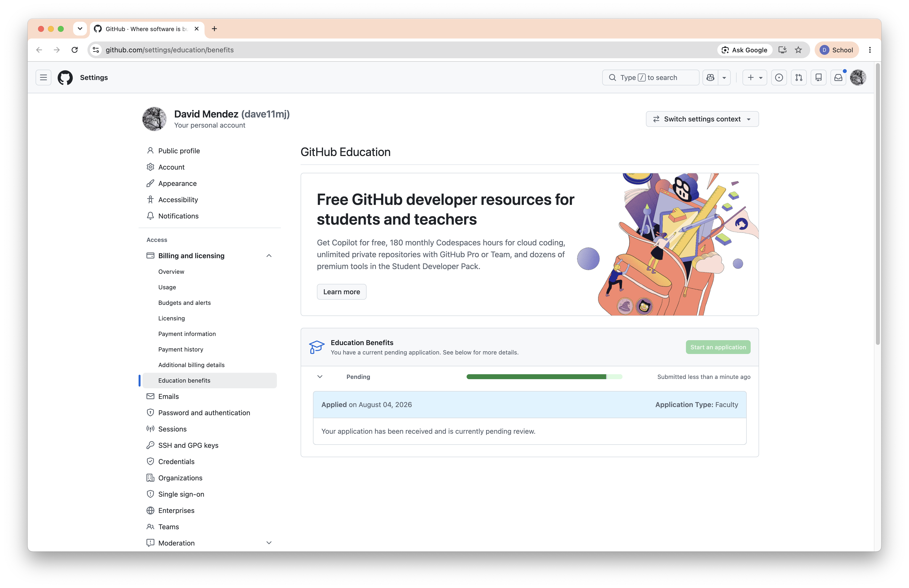Open the tab search dropdown arrow
Viewport: 909px width, 588px height.
[x=80, y=29]
